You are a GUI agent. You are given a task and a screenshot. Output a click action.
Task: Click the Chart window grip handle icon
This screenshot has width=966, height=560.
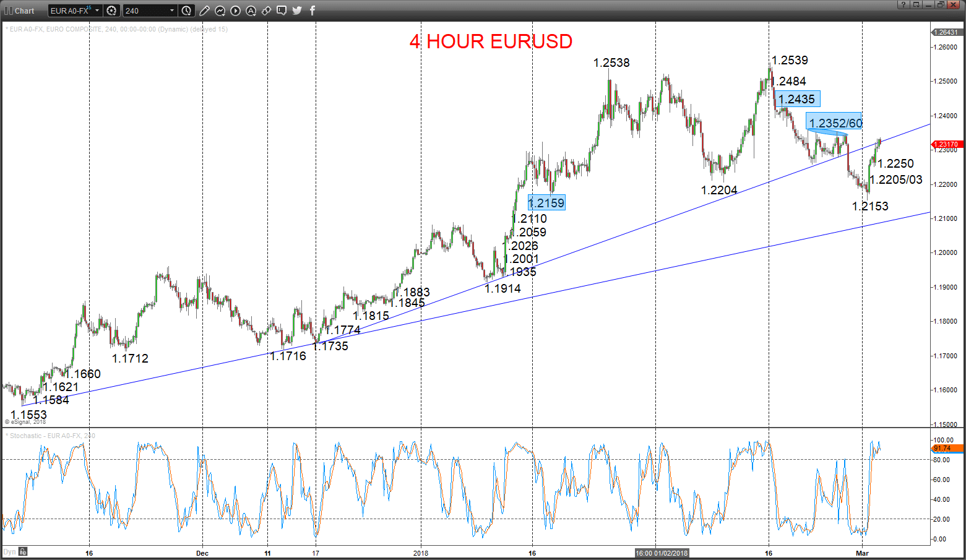8,11
